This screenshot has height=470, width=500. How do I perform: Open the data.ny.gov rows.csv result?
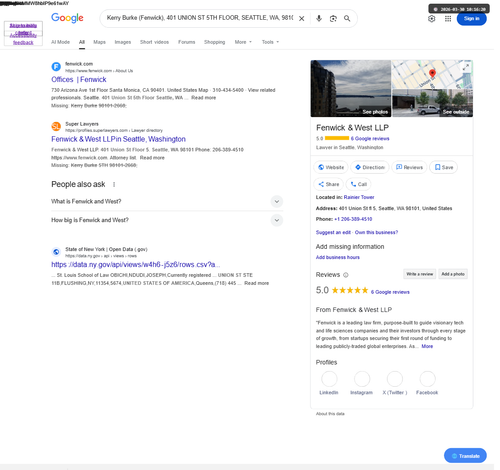(x=136, y=265)
